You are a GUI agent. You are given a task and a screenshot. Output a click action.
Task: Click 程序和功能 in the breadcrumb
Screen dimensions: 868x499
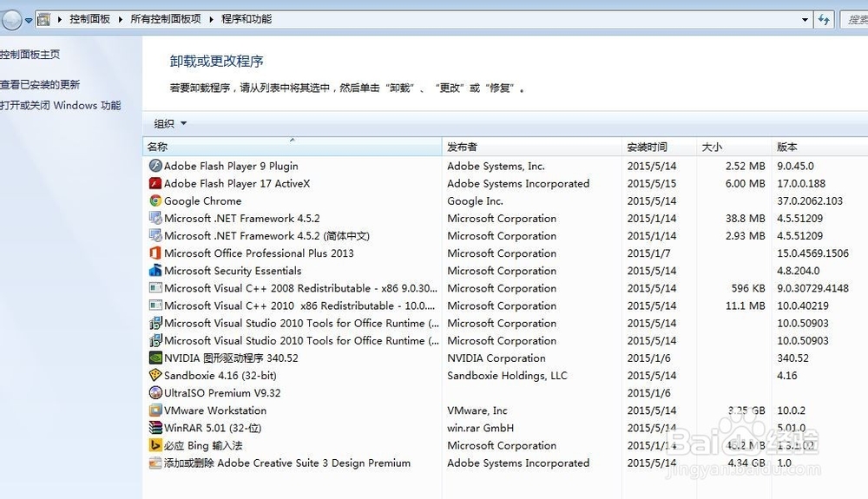coord(247,19)
